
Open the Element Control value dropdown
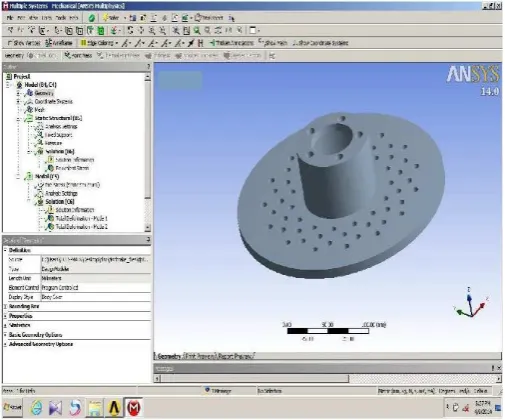(96, 287)
